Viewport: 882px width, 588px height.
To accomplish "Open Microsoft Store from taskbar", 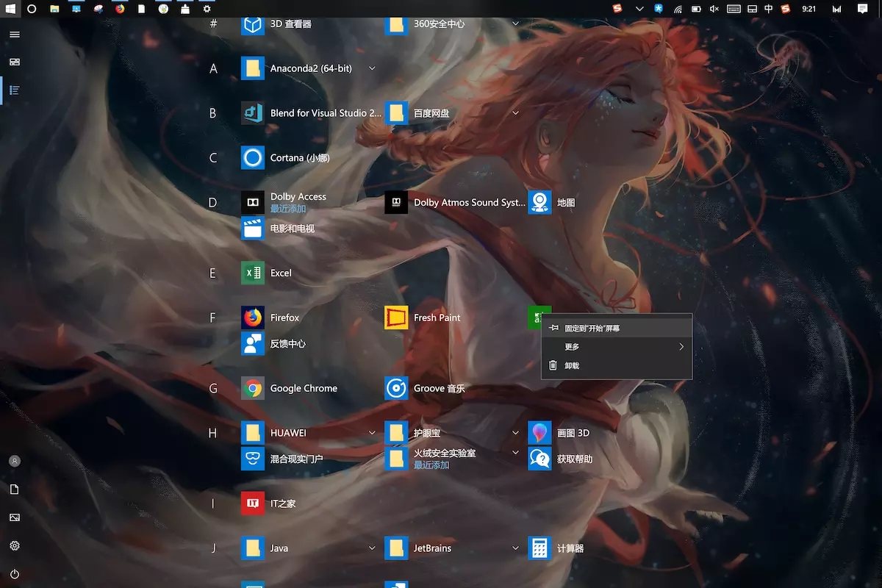I will [x=185, y=9].
